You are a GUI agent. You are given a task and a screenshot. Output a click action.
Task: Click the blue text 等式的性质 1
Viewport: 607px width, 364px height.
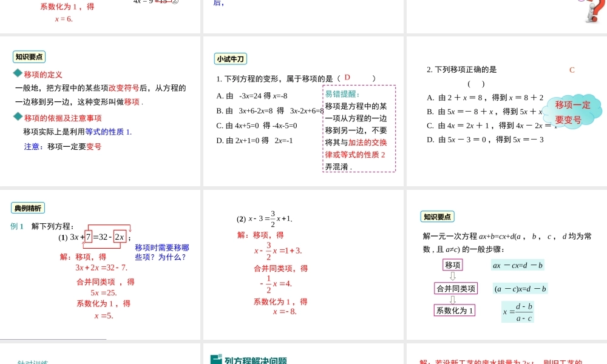[x=109, y=132]
